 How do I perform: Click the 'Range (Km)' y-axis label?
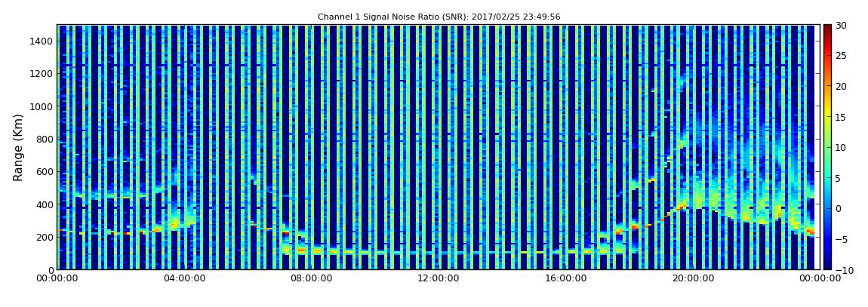18,147
